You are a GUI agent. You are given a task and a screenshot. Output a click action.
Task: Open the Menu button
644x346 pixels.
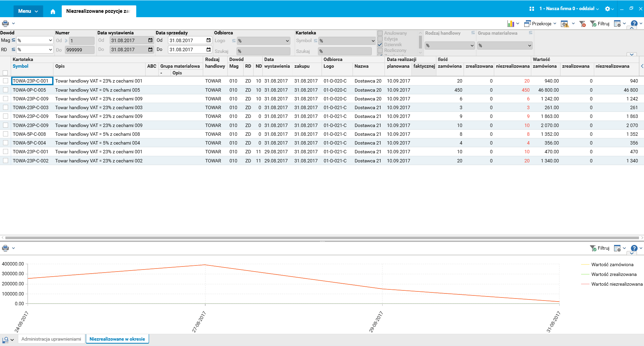click(x=28, y=11)
